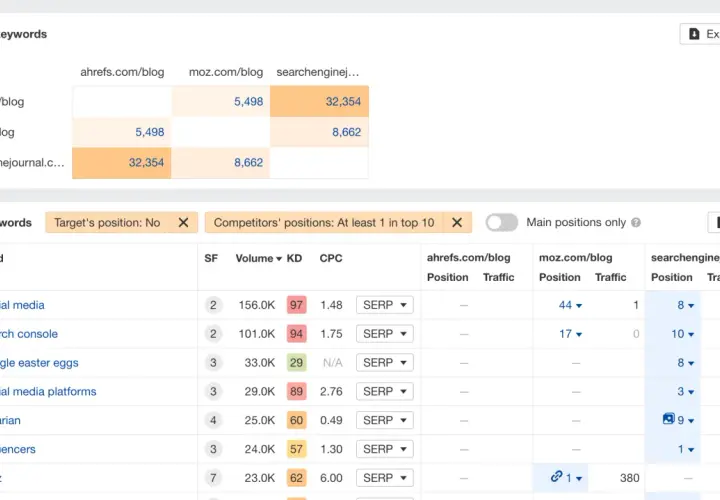
Task: Click SF badge 7 in 23.0K row
Action: coord(213,478)
